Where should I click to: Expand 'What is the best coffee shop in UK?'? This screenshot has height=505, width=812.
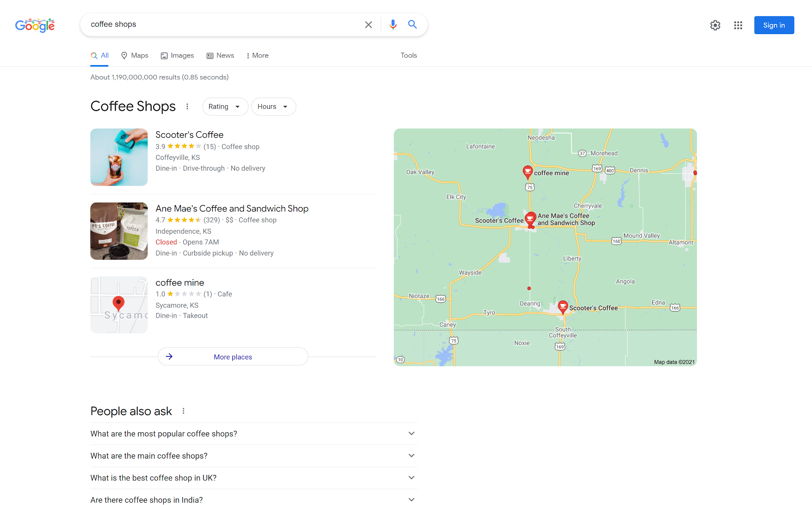click(x=254, y=478)
